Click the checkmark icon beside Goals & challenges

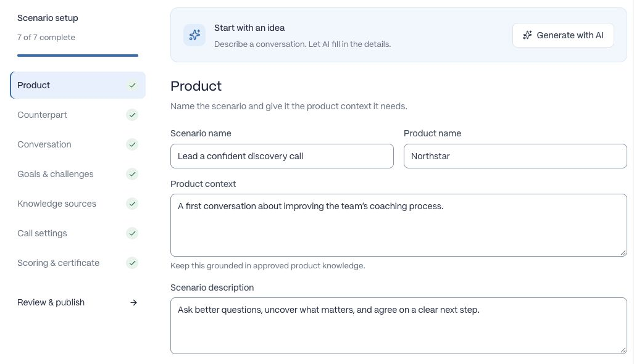coord(132,174)
